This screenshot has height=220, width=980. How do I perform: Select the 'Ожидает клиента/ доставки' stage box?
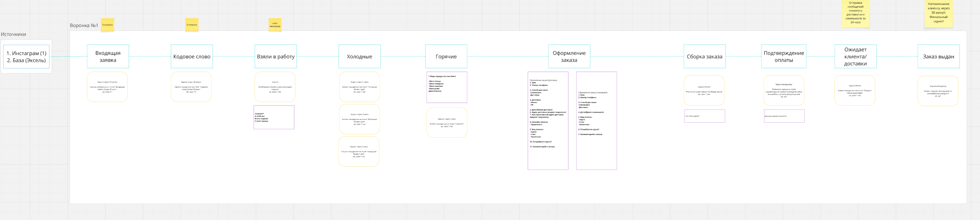(x=856, y=56)
